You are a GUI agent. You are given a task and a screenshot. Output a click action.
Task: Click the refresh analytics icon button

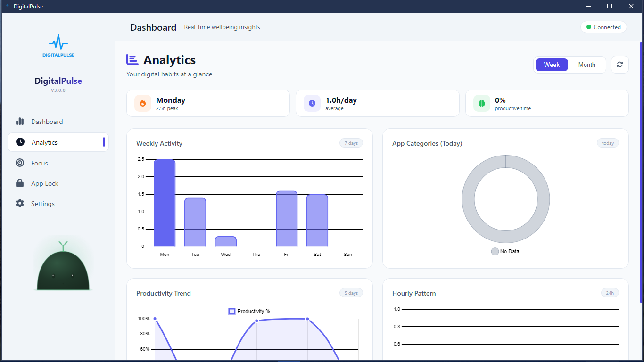pyautogui.click(x=619, y=65)
